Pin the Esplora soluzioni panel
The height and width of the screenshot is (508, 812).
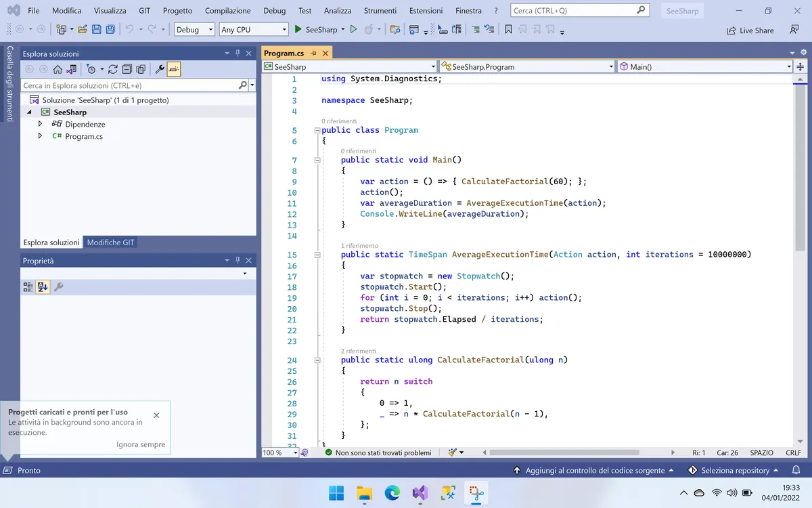click(238, 54)
